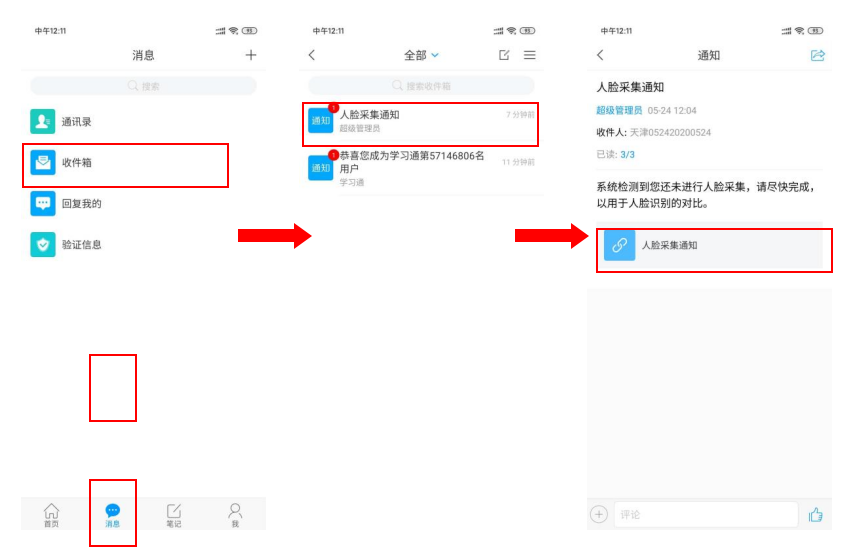Click the 搜索收件箱 search field

point(421,86)
